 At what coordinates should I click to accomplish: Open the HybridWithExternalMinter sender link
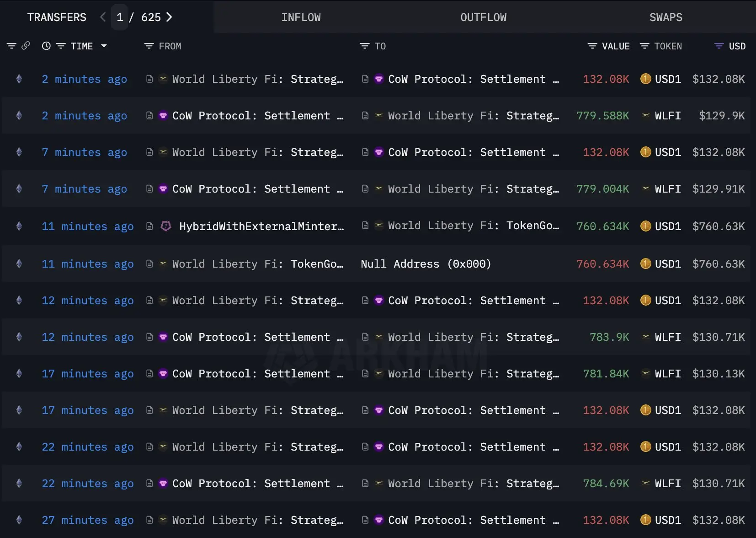point(261,226)
